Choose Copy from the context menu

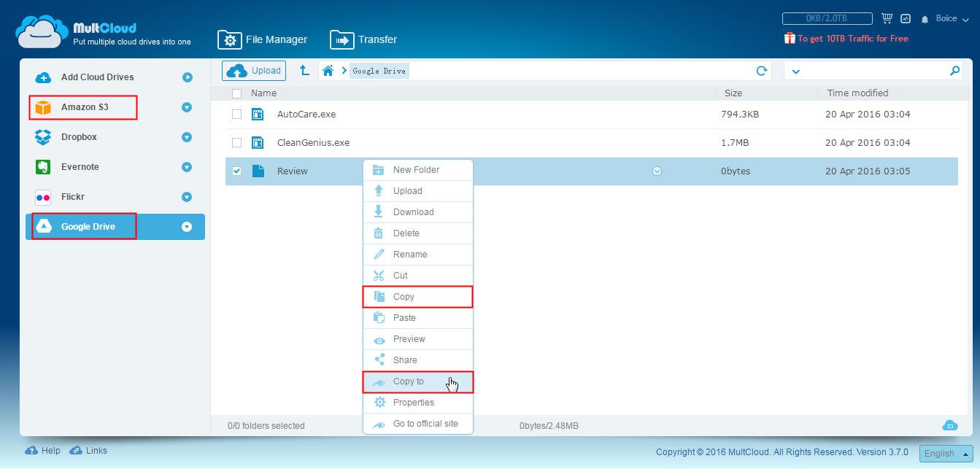[418, 297]
